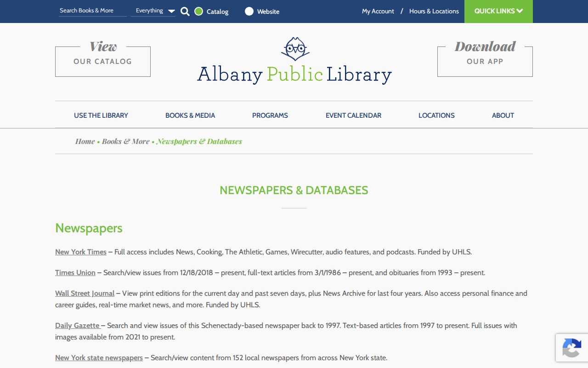This screenshot has width=588, height=368.
Task: Click the magnifying glass search icon
Action: (185, 11)
